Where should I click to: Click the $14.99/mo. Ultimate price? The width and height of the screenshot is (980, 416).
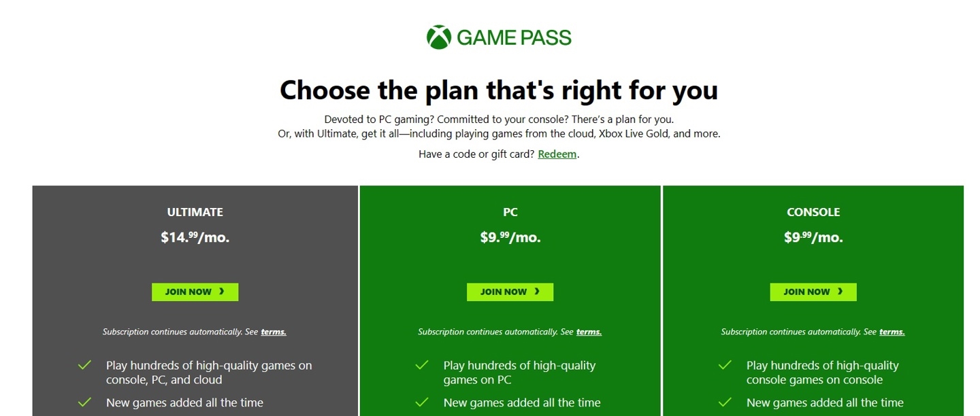(195, 237)
